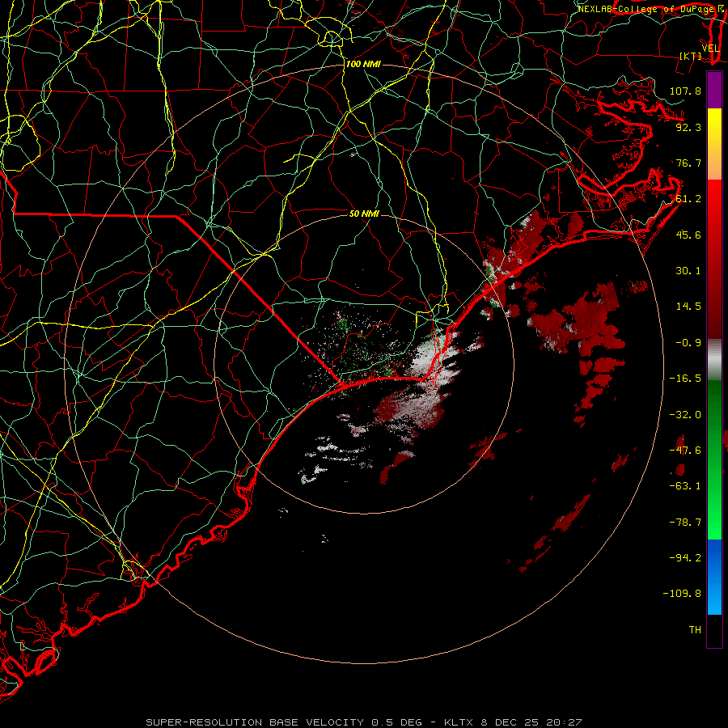
Task: Click the 50 NMI range ring label
Action: point(364,214)
